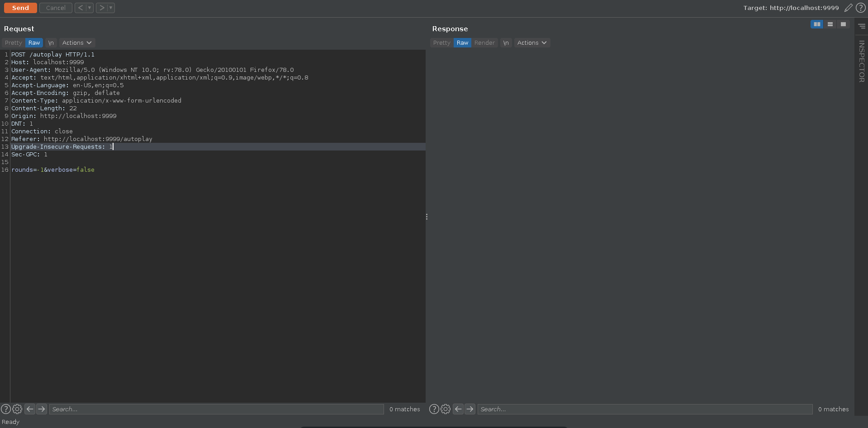The width and height of the screenshot is (868, 428).
Task: Click Request search previous match arrow
Action: tap(30, 409)
